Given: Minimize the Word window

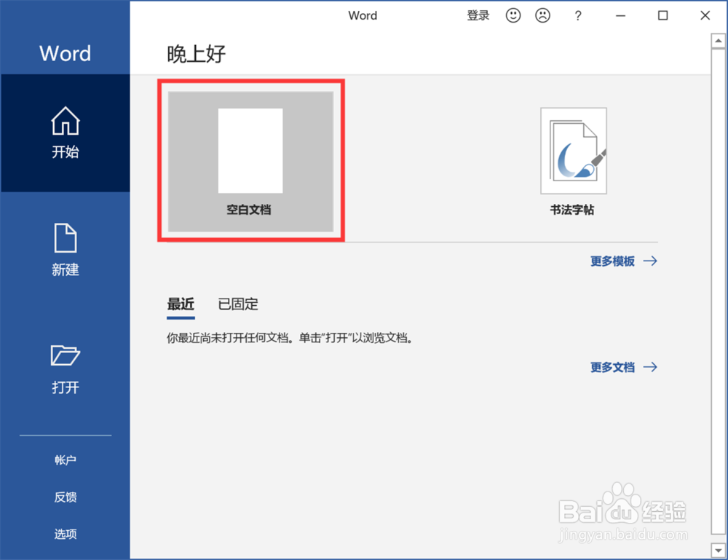Looking at the screenshot, I should pos(621,16).
